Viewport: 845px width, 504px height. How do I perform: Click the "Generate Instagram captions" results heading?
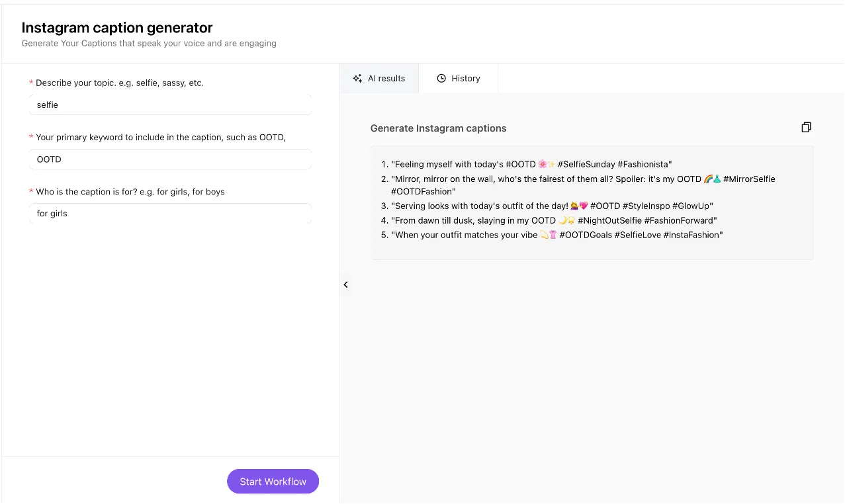[438, 128]
